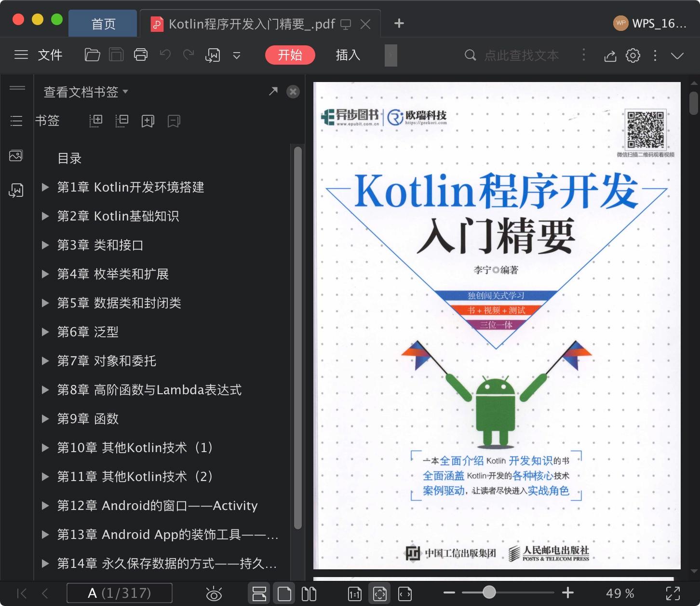Screen dimensions: 700x606
Task: Click the expand all bookmarks icon
Action: (x=96, y=121)
